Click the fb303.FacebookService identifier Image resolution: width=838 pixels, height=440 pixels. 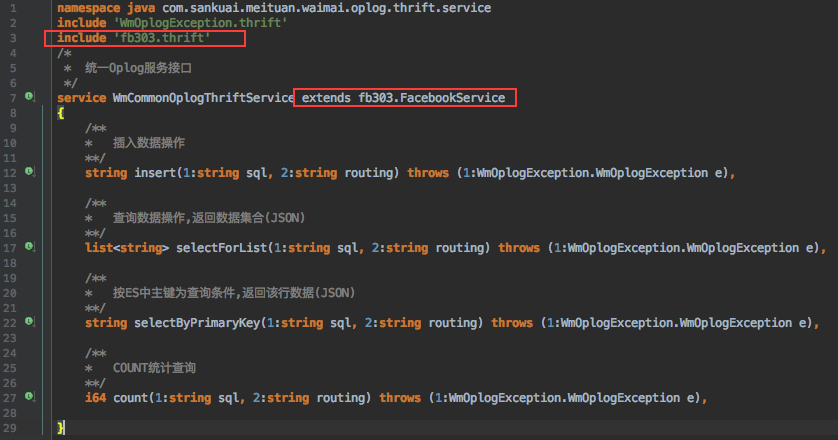(431, 98)
